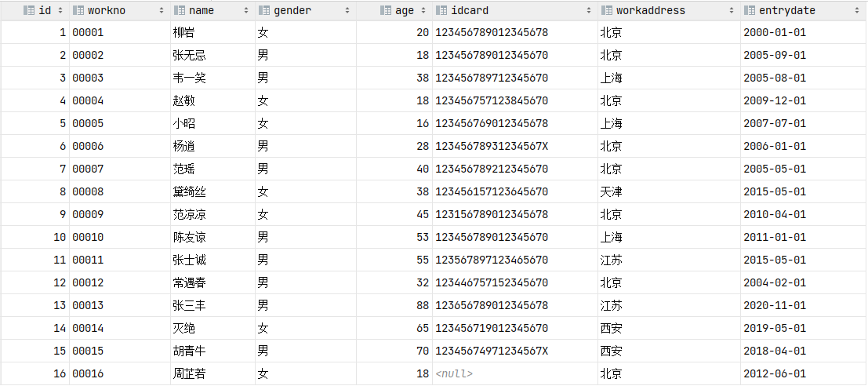Select the entrydate column header label
The height and width of the screenshot is (386, 868).
click(x=787, y=10)
